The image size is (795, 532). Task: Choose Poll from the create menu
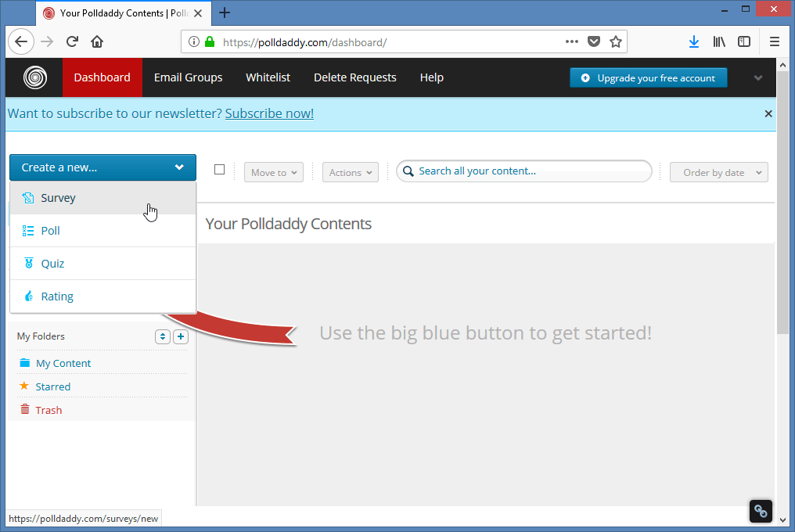[x=103, y=231]
